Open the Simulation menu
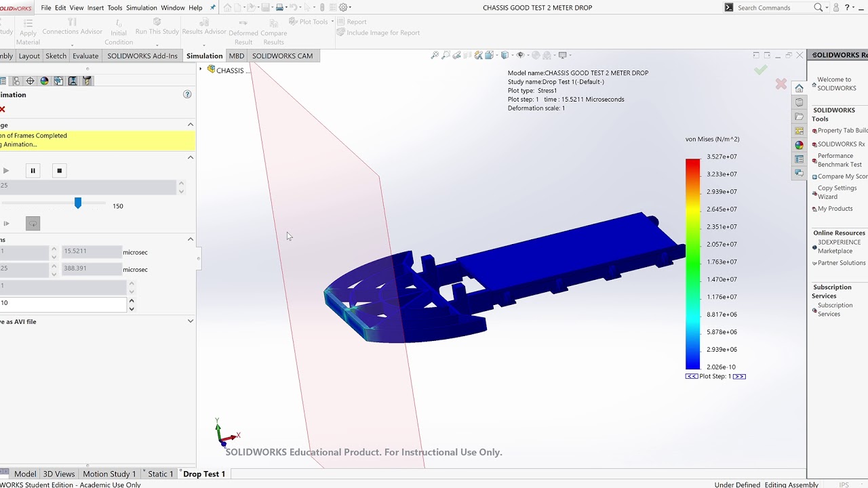This screenshot has height=488, width=868. (142, 7)
